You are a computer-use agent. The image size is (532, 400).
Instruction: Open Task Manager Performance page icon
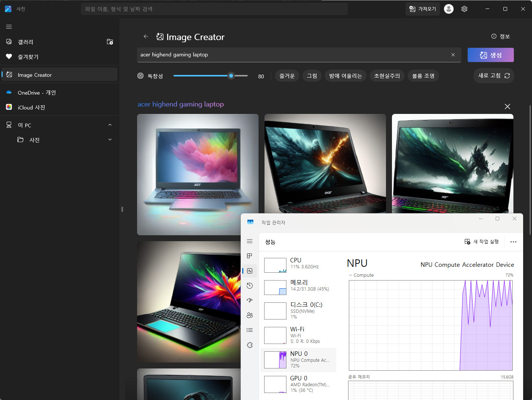(250, 271)
